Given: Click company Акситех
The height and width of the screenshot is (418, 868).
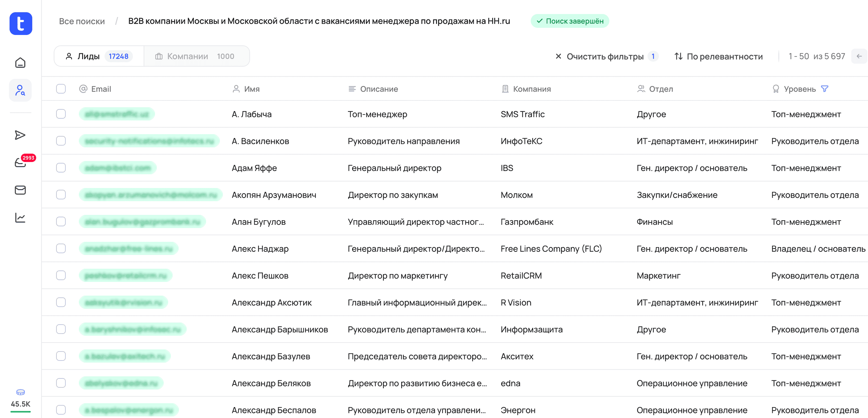Looking at the screenshot, I should (517, 356).
